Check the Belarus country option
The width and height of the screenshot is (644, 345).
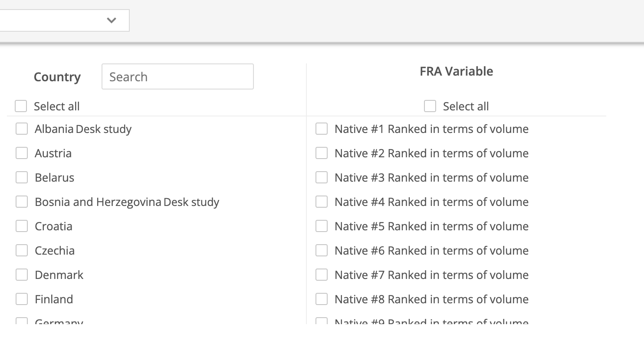coord(21,177)
